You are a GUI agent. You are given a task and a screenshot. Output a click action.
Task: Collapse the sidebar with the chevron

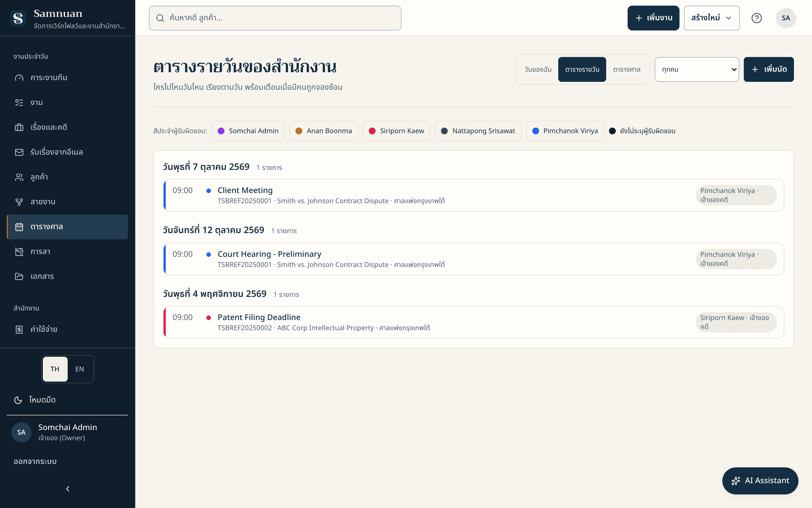pyautogui.click(x=67, y=489)
